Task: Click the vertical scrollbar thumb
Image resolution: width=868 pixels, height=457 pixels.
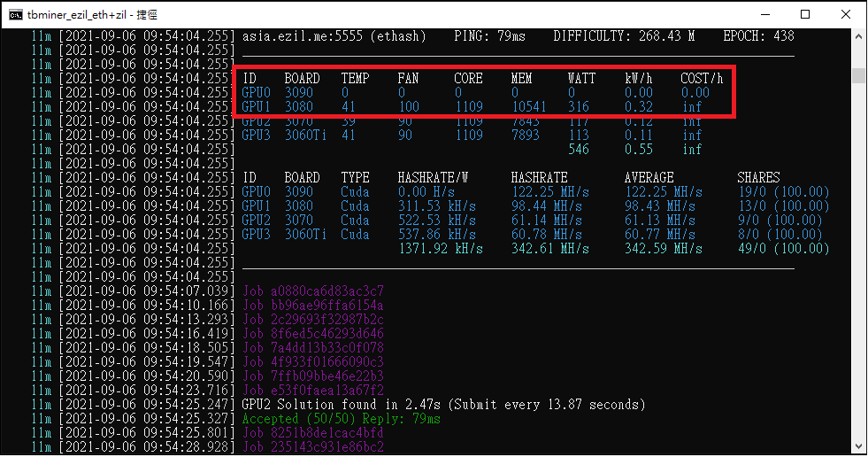Action: coord(858,75)
